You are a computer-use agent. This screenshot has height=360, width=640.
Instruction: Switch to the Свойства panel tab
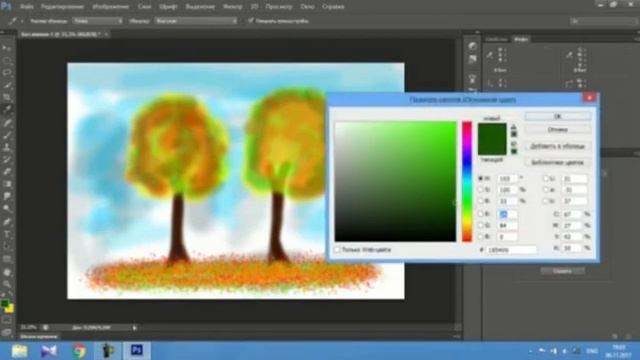tap(496, 39)
